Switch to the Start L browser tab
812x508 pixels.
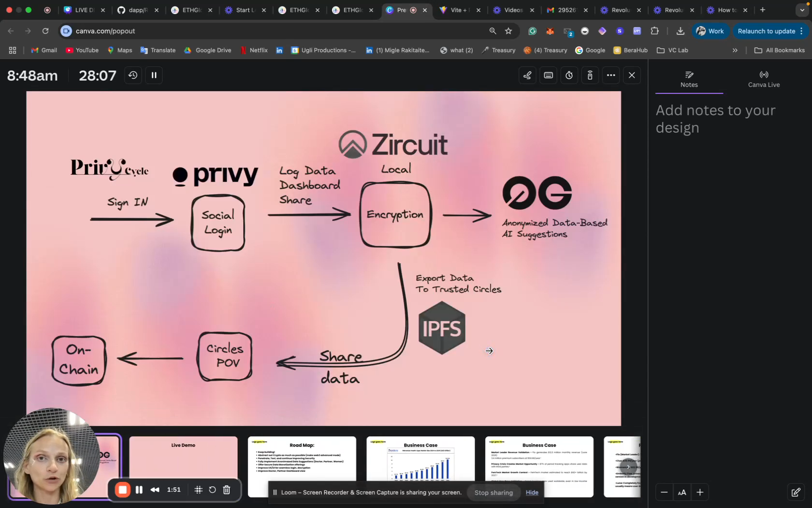point(245,10)
